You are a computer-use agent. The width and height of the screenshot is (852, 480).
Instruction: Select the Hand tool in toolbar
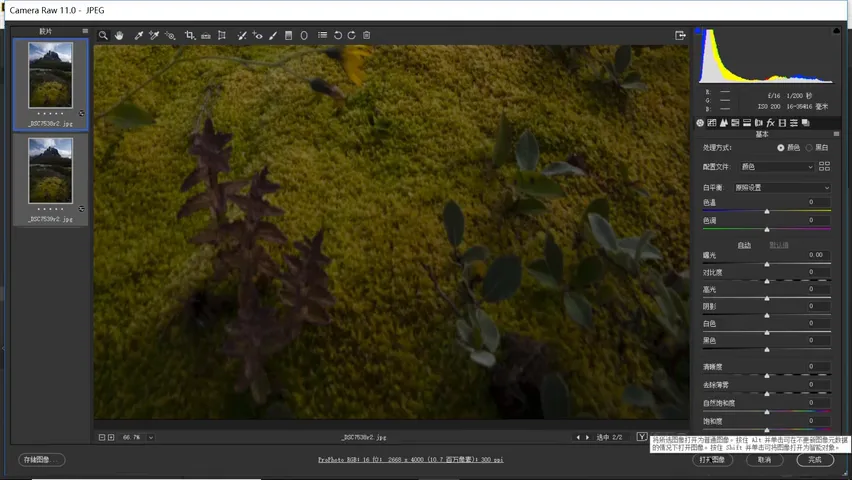[119, 35]
